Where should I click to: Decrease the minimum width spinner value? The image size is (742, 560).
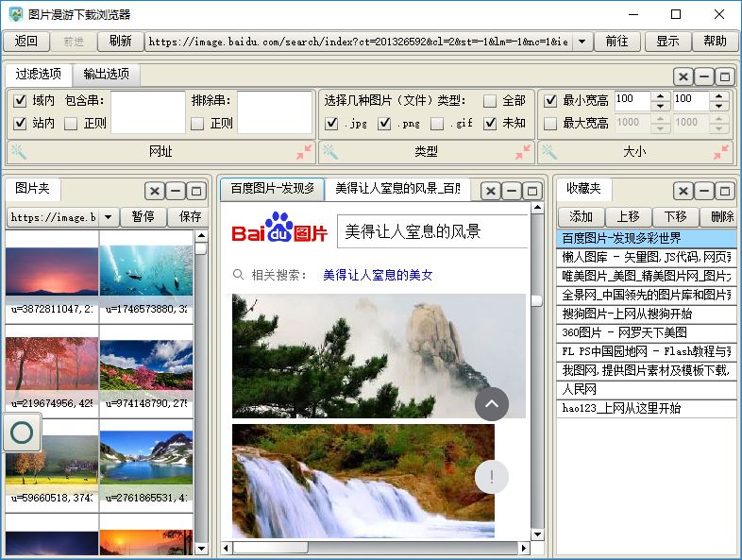pos(661,106)
